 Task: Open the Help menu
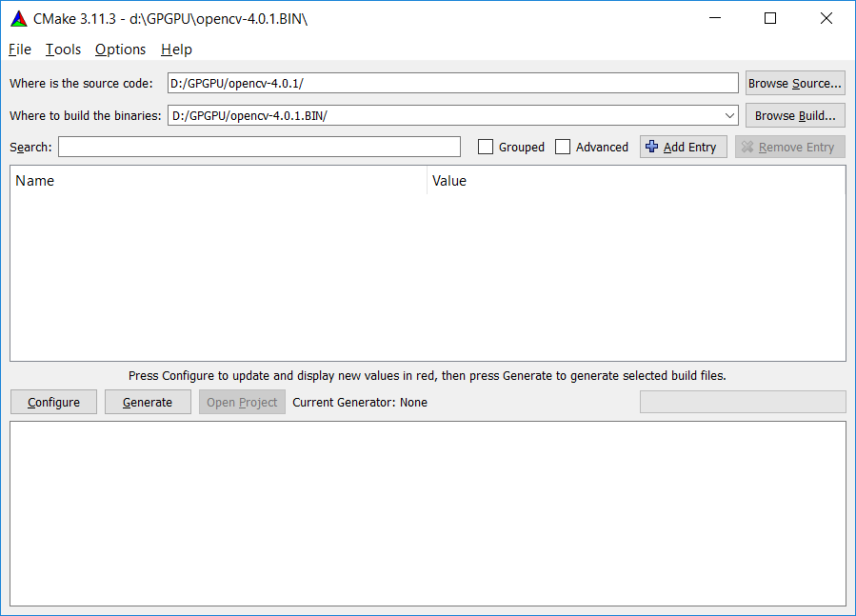click(176, 50)
